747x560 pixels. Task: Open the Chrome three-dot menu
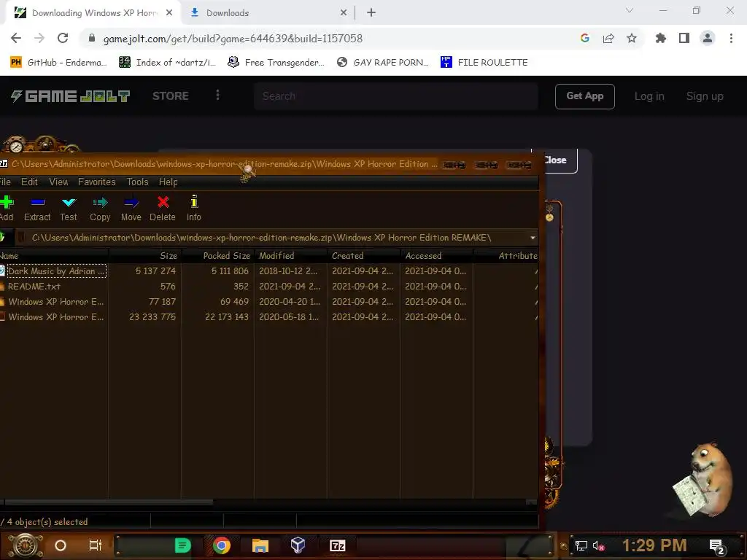(x=731, y=38)
